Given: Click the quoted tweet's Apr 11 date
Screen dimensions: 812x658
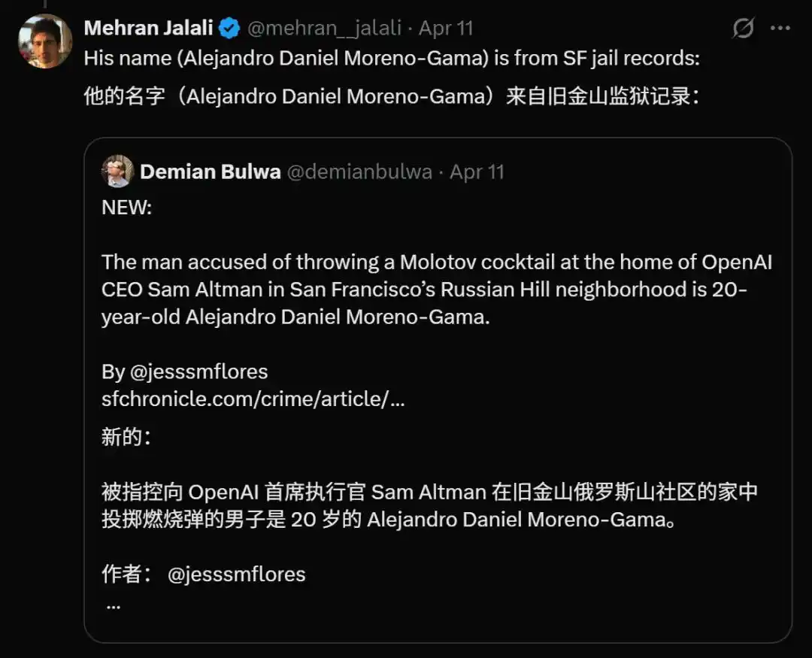Looking at the screenshot, I should pos(477,171).
